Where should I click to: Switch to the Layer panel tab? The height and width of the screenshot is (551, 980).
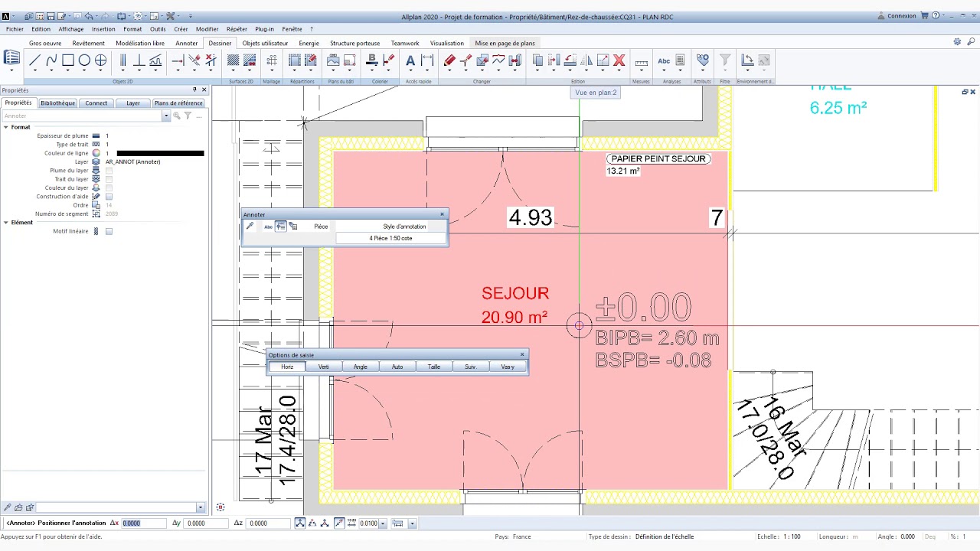[133, 103]
